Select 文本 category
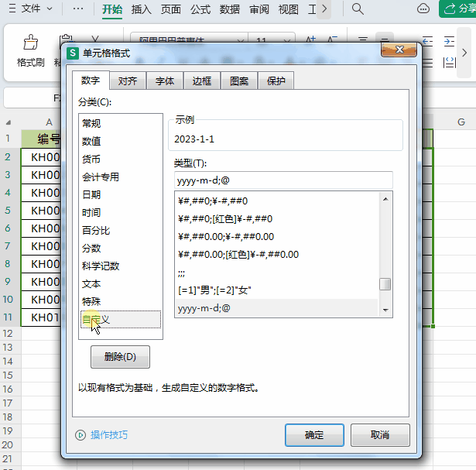 [121, 284]
